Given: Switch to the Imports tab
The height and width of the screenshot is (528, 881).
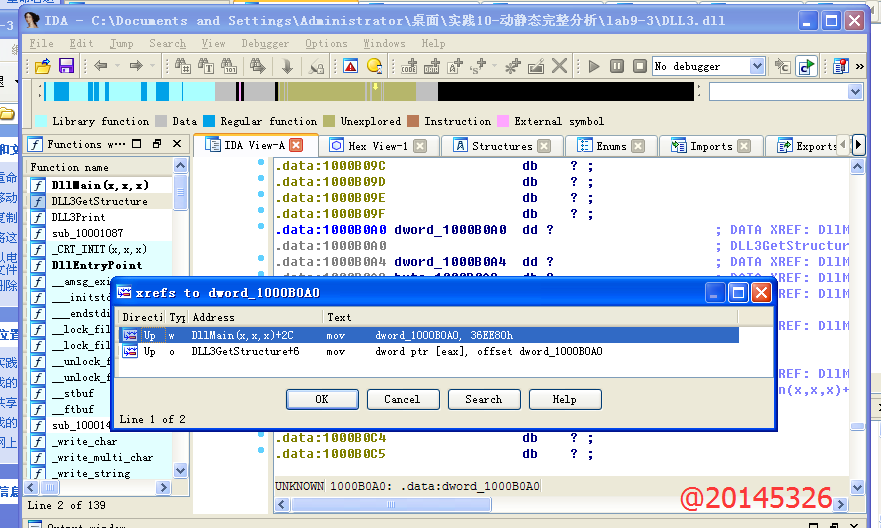Looking at the screenshot, I should click(711, 146).
